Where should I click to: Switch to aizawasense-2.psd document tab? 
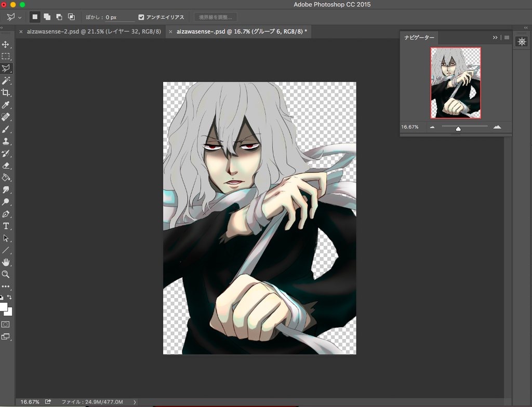pyautogui.click(x=94, y=32)
